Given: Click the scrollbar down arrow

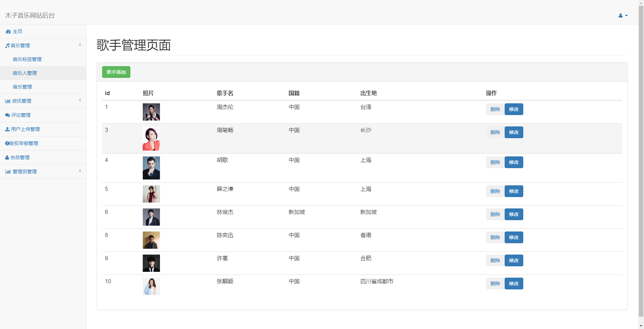Looking at the screenshot, I should (x=641, y=326).
